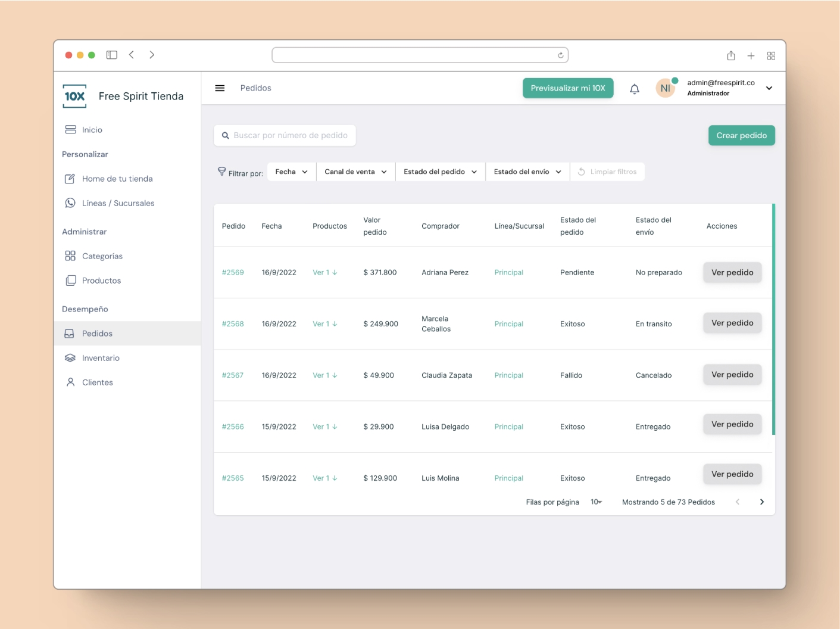Go to the next page of Pedidos
Screen dimensions: 840x629
point(762,502)
